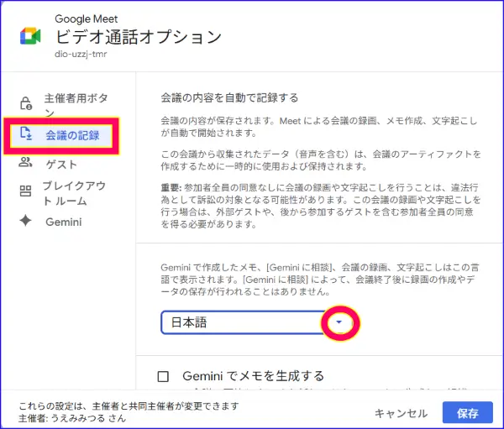
Task: Click the lock icon beside 主催者用ボタン
Action: pos(26,103)
